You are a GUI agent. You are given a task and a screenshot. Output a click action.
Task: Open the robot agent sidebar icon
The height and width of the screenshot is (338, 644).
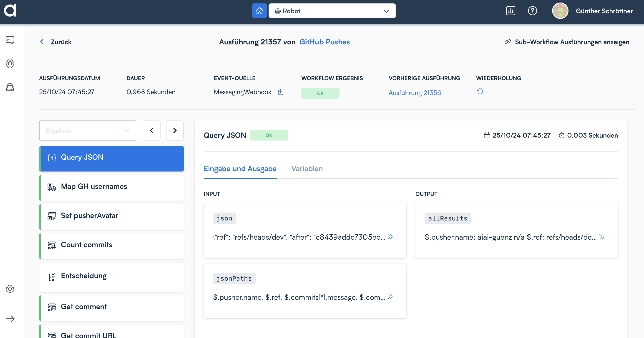tap(10, 87)
